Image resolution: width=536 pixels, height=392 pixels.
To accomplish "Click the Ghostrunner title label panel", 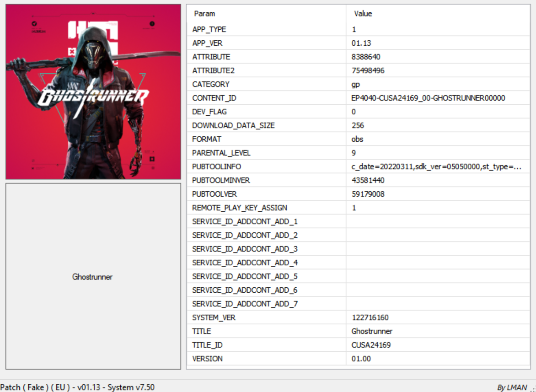I will (x=93, y=276).
